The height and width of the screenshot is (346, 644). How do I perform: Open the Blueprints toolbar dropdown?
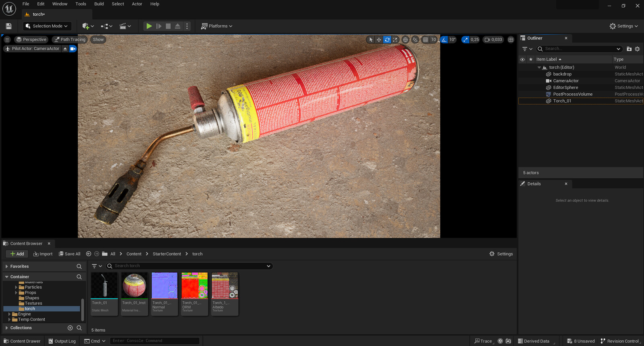106,26
